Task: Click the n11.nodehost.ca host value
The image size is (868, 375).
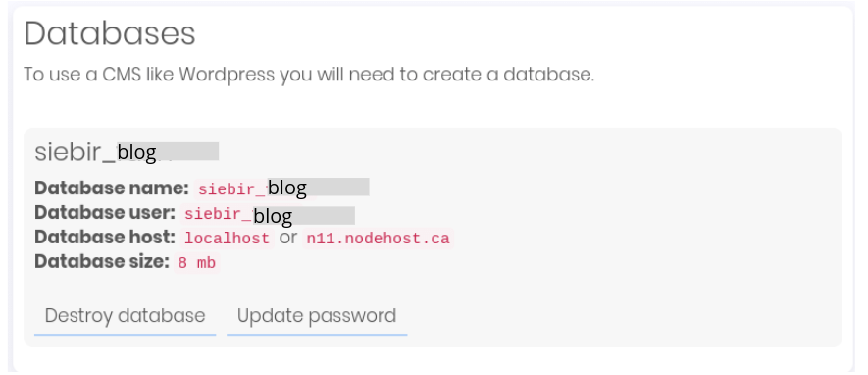Action: [378, 239]
